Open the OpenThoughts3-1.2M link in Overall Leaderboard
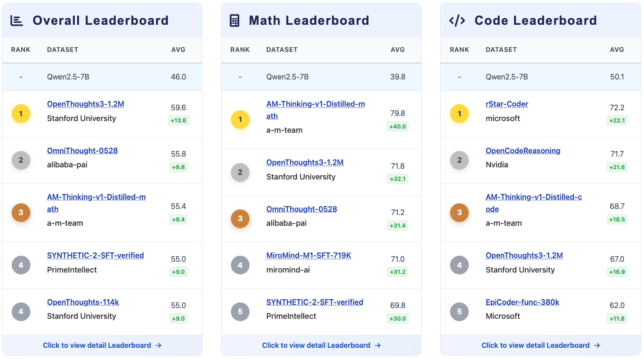644x359 pixels. pos(86,104)
